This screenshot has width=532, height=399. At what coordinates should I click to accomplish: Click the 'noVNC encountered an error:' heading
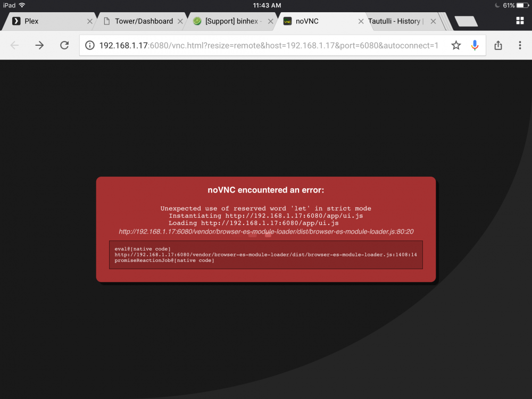(x=265, y=190)
